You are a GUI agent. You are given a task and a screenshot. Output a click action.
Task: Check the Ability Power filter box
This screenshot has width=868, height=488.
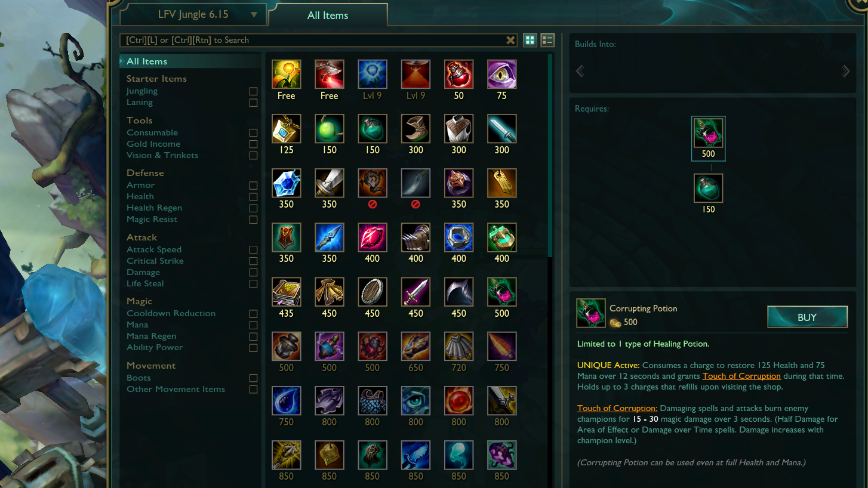(253, 348)
